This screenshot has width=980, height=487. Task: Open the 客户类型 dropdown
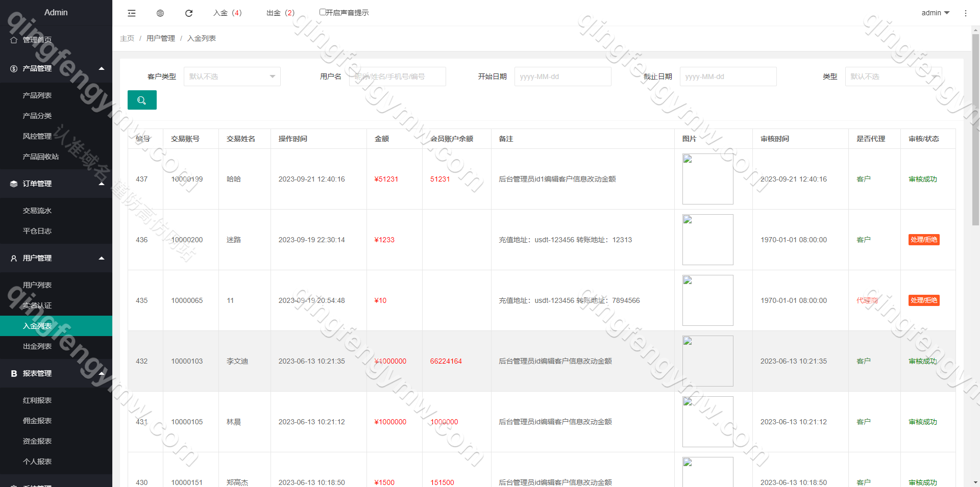232,76
